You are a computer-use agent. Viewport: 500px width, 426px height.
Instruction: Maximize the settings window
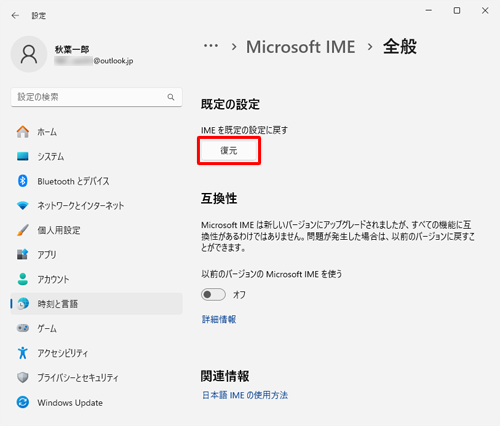[457, 11]
